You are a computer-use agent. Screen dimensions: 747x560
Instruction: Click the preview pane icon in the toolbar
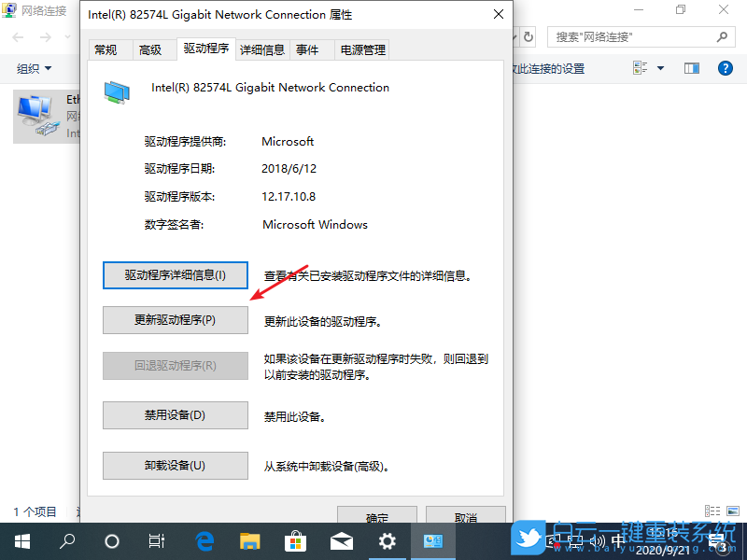tap(691, 68)
